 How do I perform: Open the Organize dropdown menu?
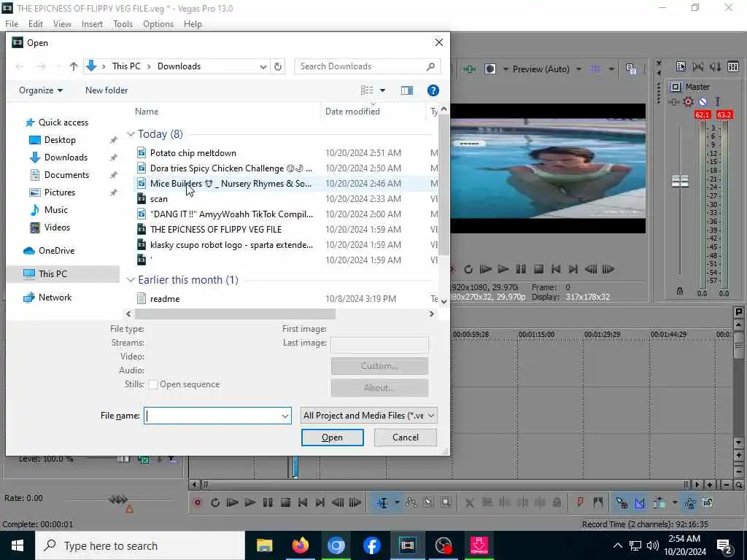(41, 90)
